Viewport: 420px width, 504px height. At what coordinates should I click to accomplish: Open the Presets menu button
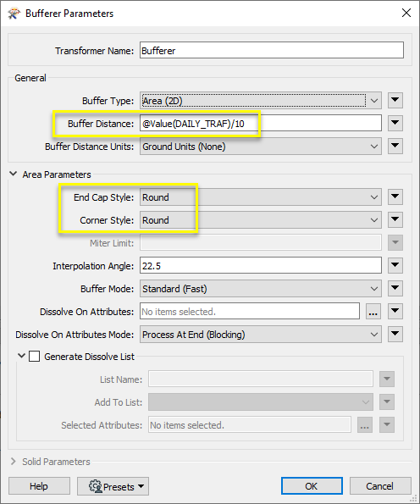click(113, 486)
